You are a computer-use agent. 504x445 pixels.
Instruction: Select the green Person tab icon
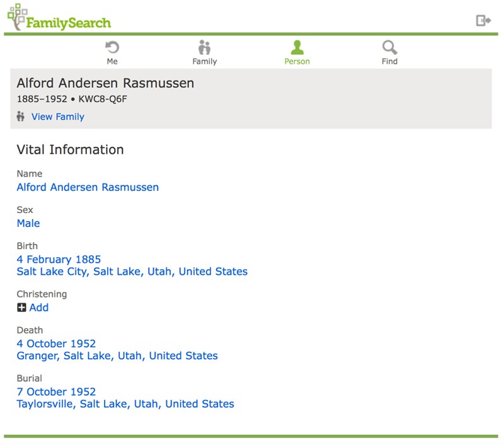[297, 47]
